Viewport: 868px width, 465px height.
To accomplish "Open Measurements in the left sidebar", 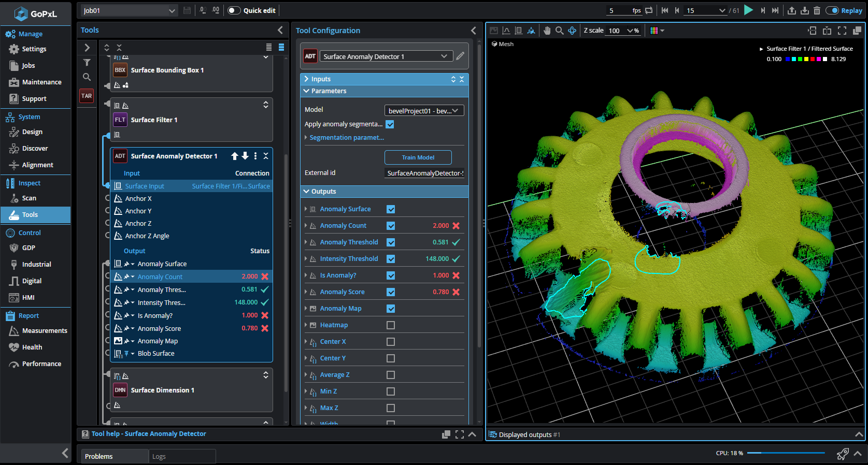I will coord(45,331).
